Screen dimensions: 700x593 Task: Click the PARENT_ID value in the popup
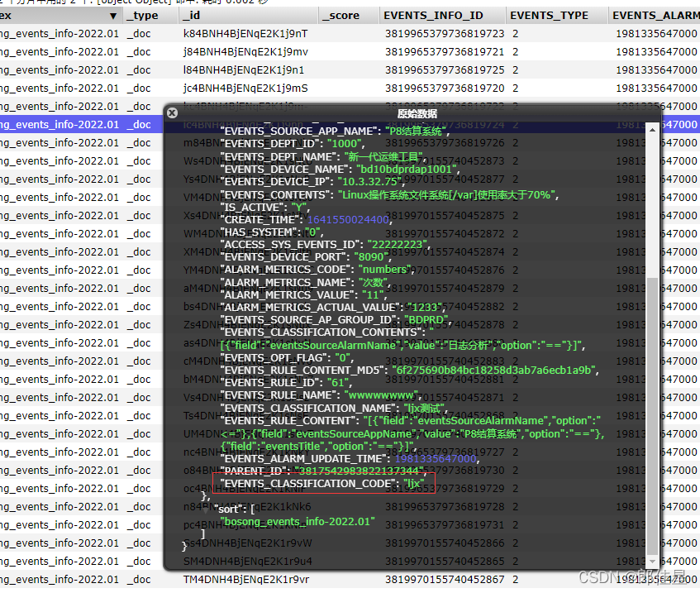359,471
